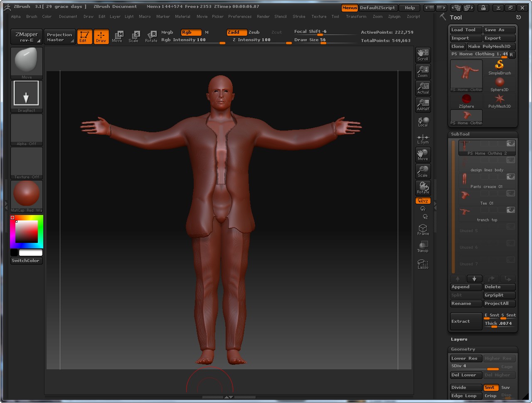Activate the Frame icon

(x=423, y=230)
